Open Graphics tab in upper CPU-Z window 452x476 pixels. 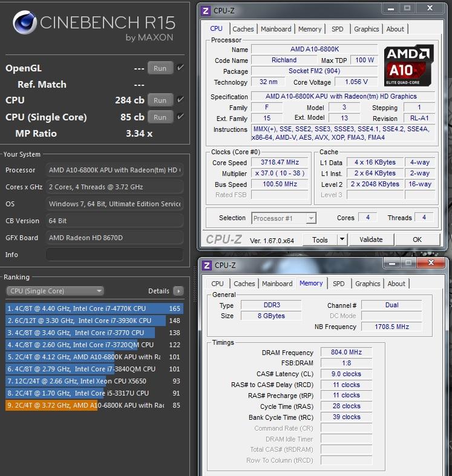click(x=366, y=29)
